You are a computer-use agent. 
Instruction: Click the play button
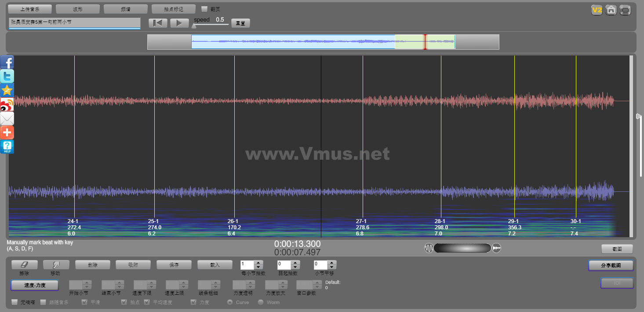pyautogui.click(x=179, y=23)
